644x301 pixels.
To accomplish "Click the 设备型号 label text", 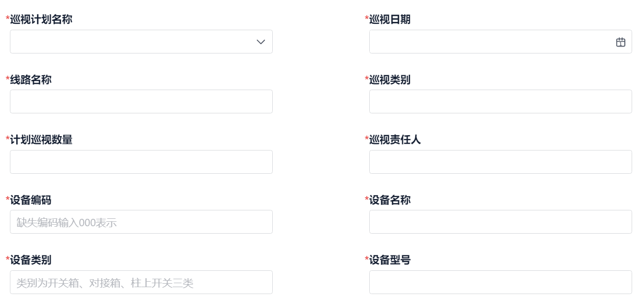I will [x=390, y=260].
